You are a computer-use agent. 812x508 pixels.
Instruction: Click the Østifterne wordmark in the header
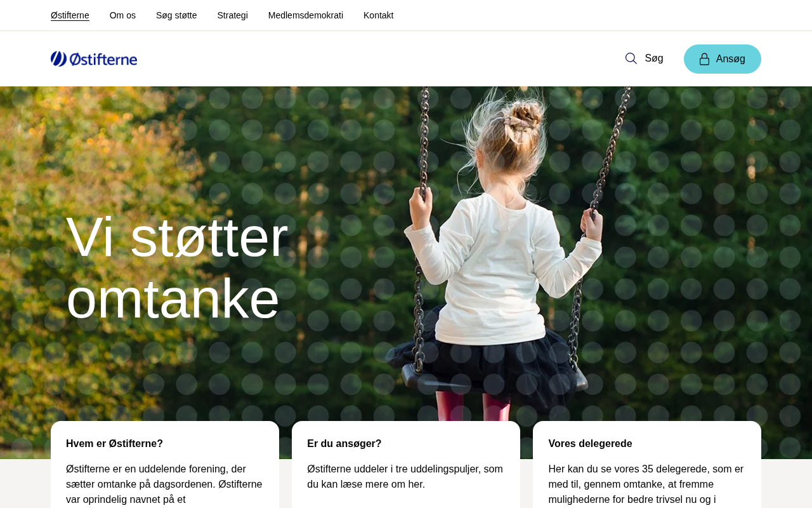pyautogui.click(x=103, y=59)
